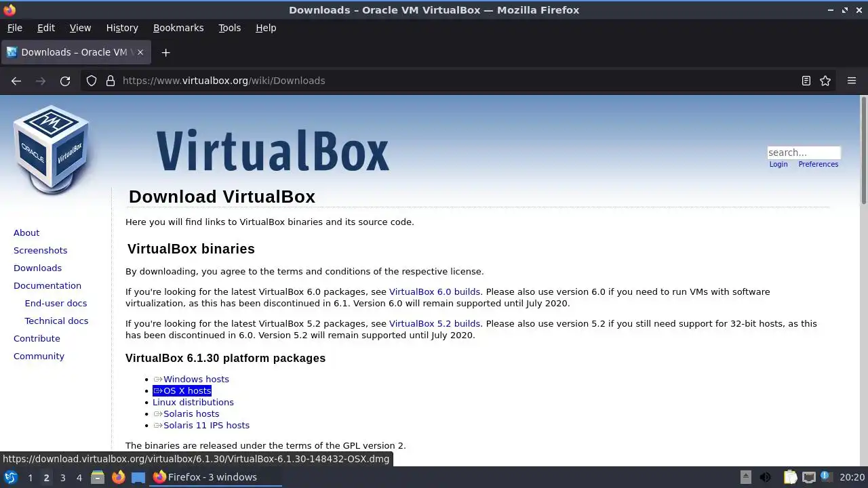
Task: Open the Bookmarks menu
Action: tap(178, 28)
